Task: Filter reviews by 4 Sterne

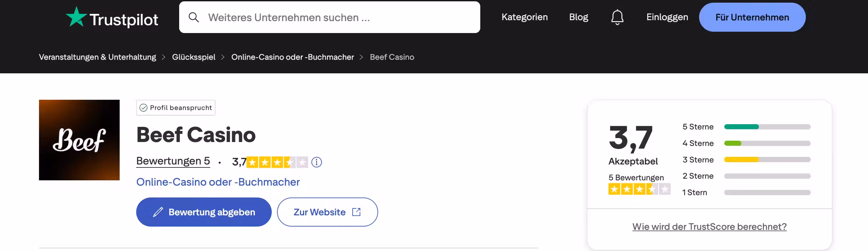Action: pyautogui.click(x=746, y=143)
